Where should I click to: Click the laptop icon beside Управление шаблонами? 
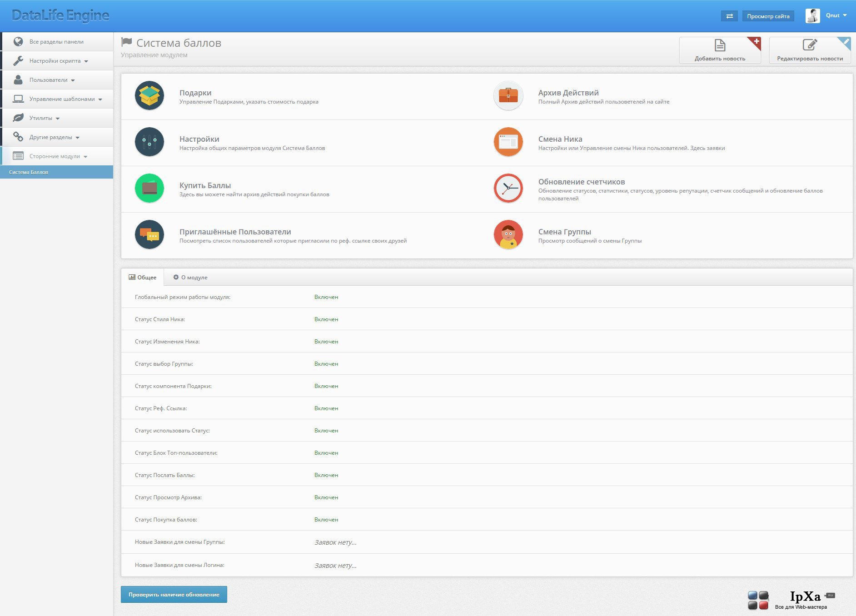[18, 99]
